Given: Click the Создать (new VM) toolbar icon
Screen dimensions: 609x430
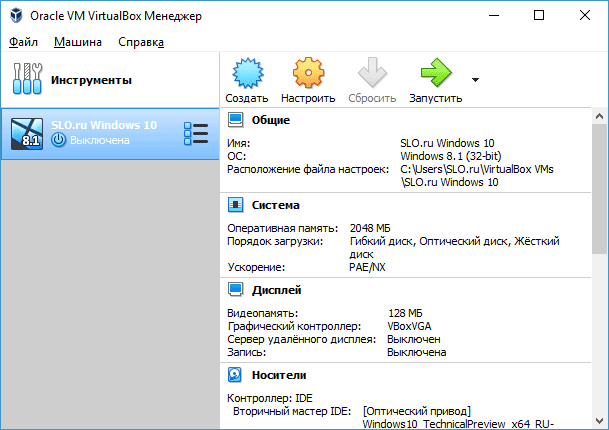Looking at the screenshot, I should coord(247,73).
